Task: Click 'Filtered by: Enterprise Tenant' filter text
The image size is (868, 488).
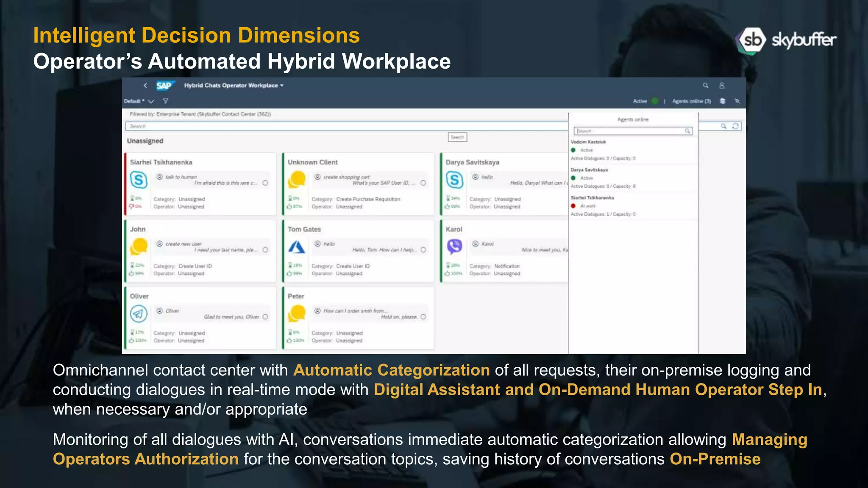Action: click(200, 114)
